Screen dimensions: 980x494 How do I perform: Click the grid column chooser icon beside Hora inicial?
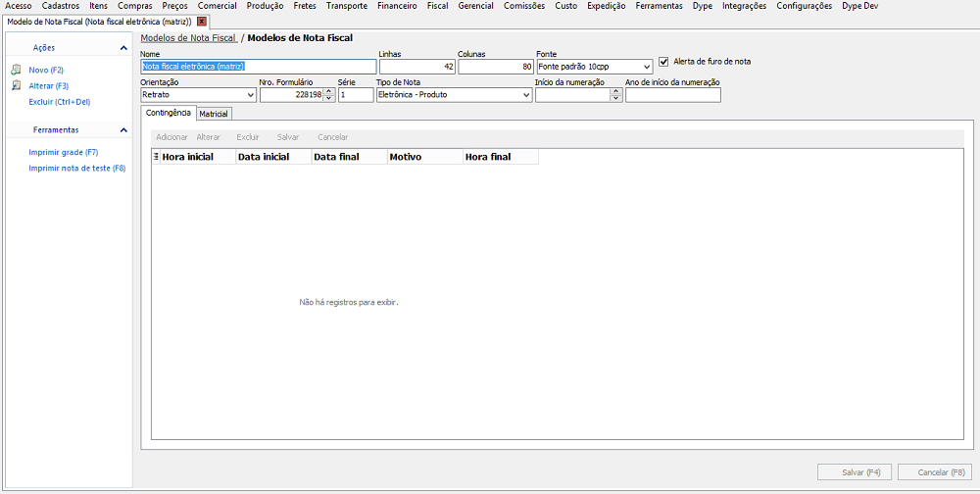tap(156, 157)
